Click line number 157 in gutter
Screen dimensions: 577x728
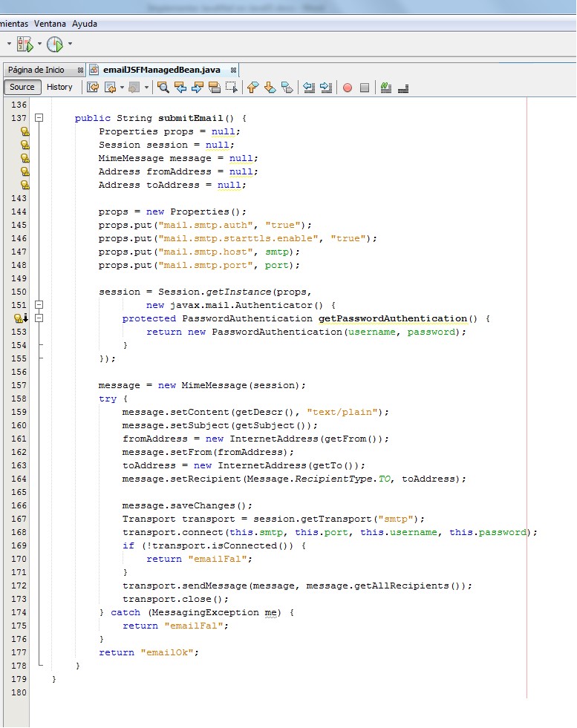tap(19, 385)
